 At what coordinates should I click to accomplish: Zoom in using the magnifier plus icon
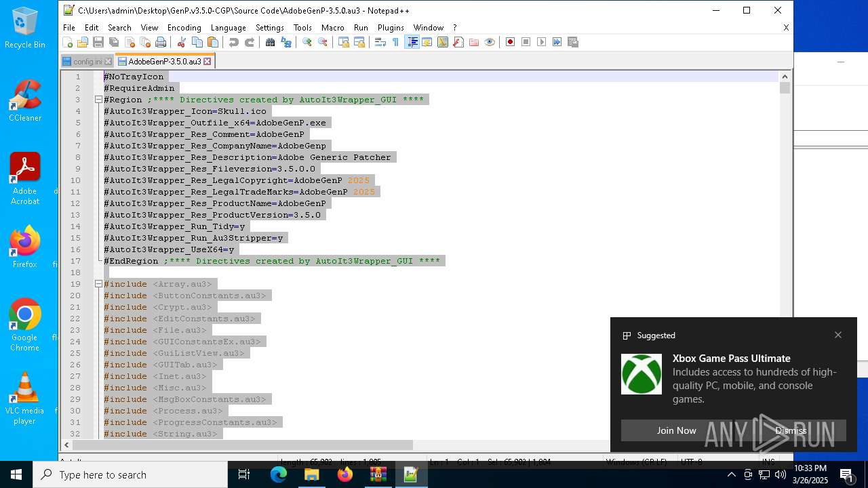point(307,42)
